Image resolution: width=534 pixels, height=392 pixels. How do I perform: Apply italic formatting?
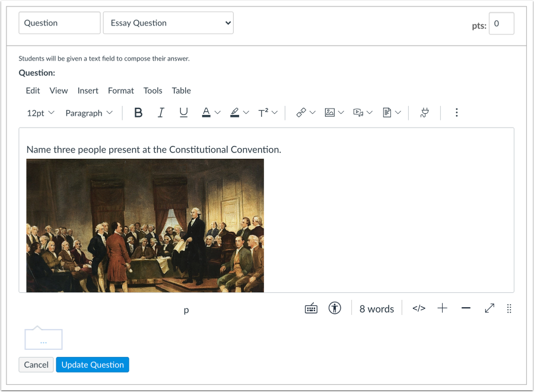pos(161,113)
